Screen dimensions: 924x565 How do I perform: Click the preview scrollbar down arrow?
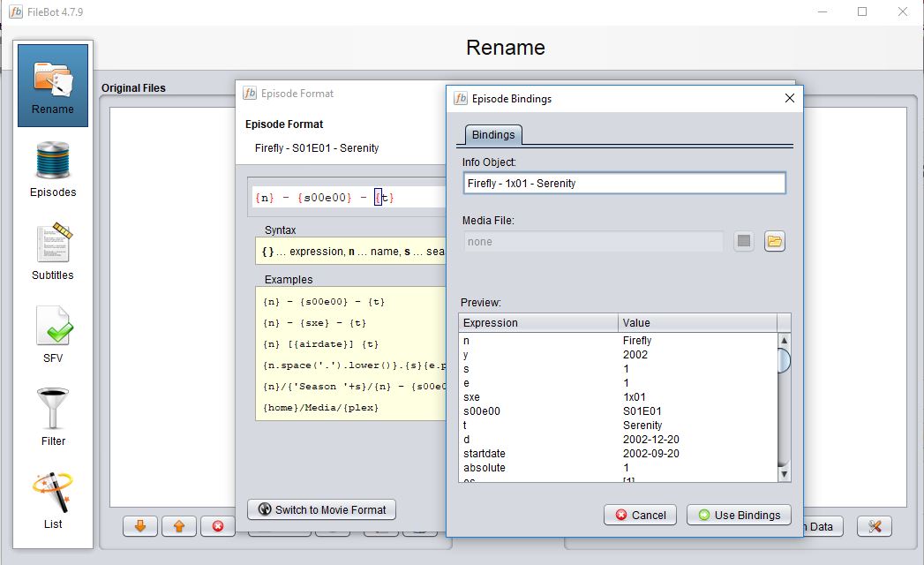tap(784, 474)
